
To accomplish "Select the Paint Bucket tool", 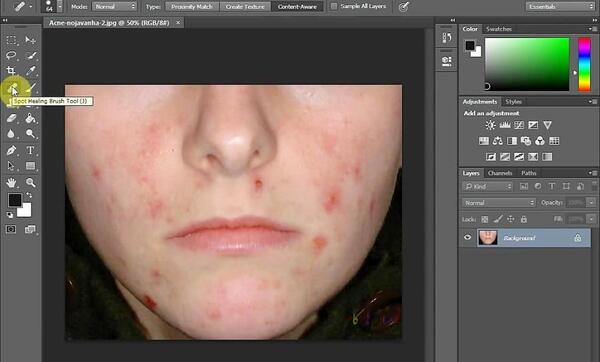I will coord(30,118).
